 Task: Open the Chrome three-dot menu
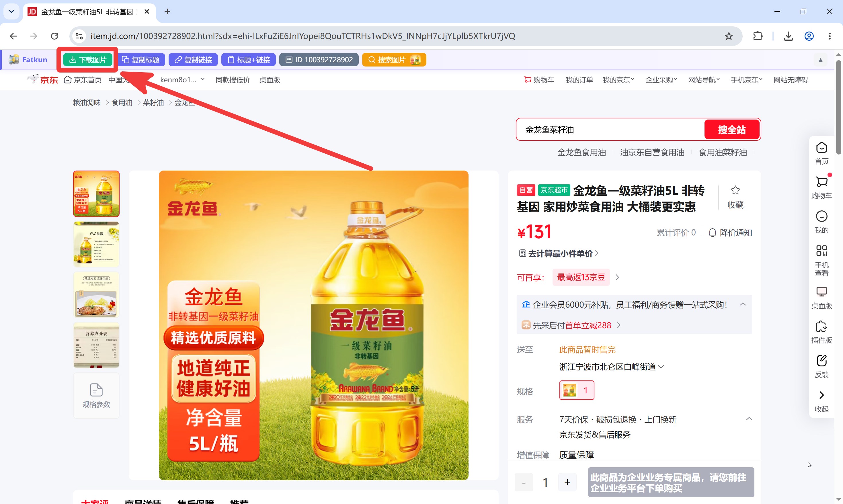[x=830, y=36]
